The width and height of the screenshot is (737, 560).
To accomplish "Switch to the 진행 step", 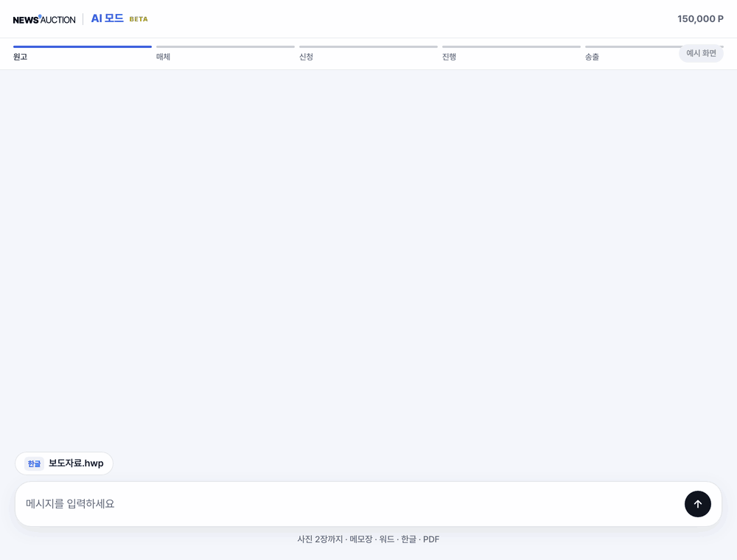I will click(x=449, y=57).
